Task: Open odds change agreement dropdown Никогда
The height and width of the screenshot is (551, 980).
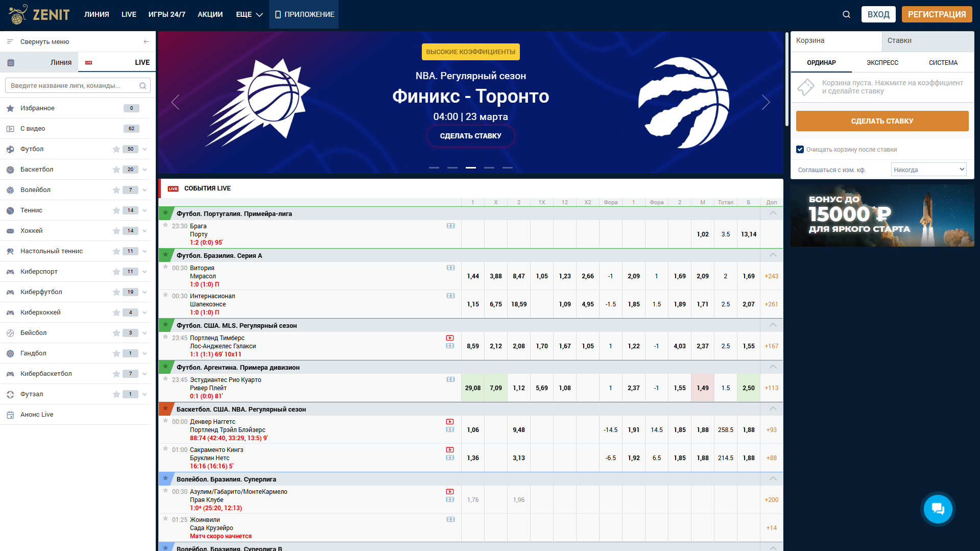Action: pyautogui.click(x=928, y=170)
